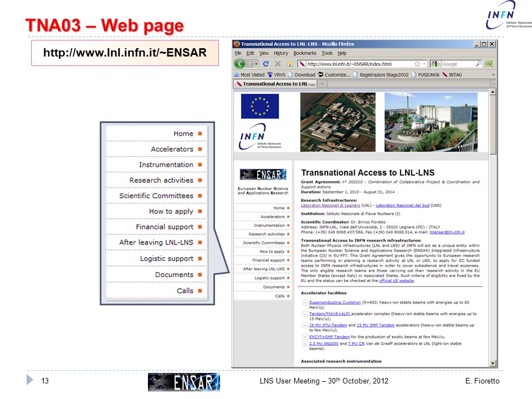Show more bookmarks with the » chevron
532x399 pixels.
493,75
